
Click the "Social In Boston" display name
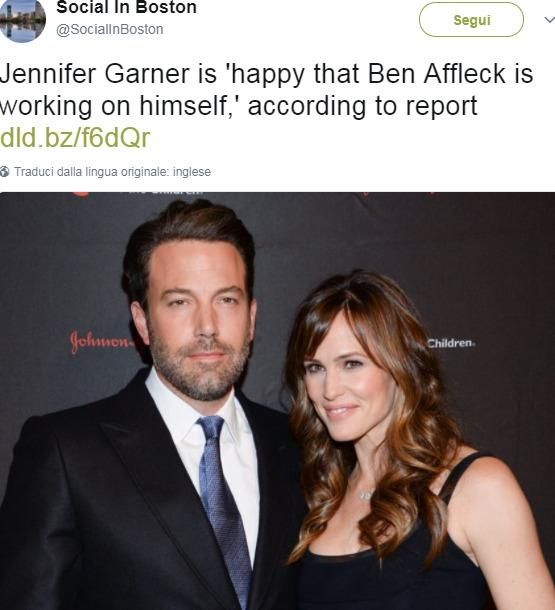click(x=126, y=7)
